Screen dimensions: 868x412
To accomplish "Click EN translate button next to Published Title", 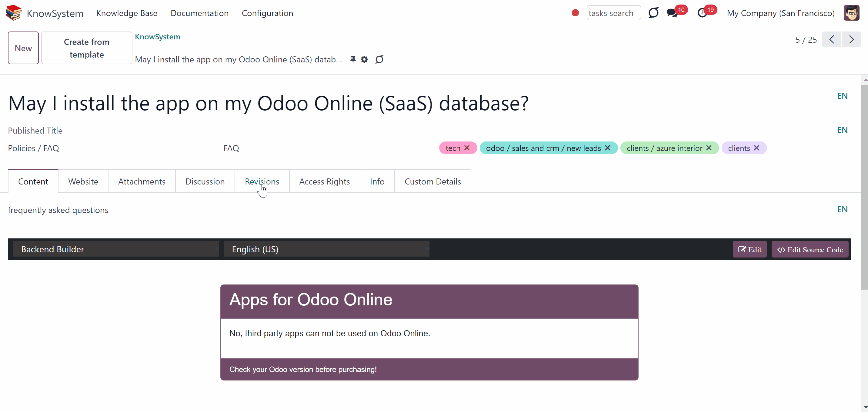I will pos(843,130).
